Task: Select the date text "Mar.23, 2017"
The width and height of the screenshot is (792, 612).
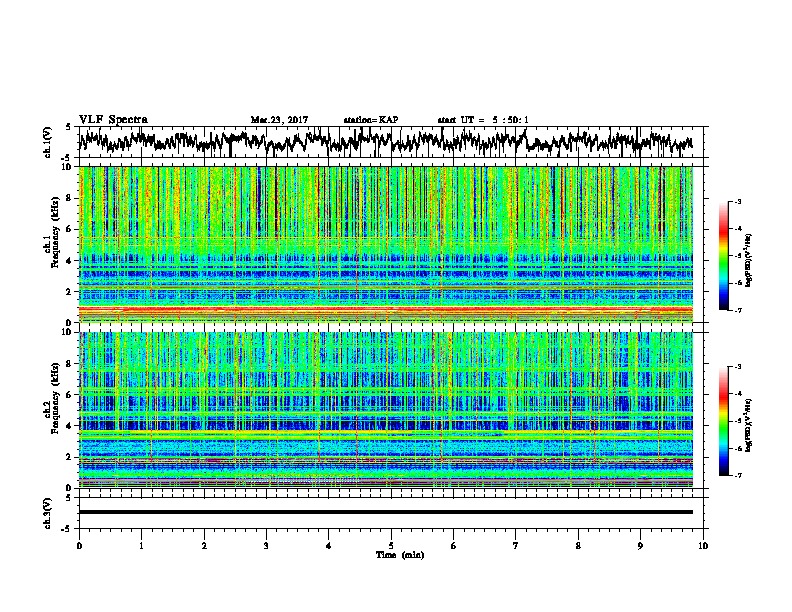Action: [279, 120]
